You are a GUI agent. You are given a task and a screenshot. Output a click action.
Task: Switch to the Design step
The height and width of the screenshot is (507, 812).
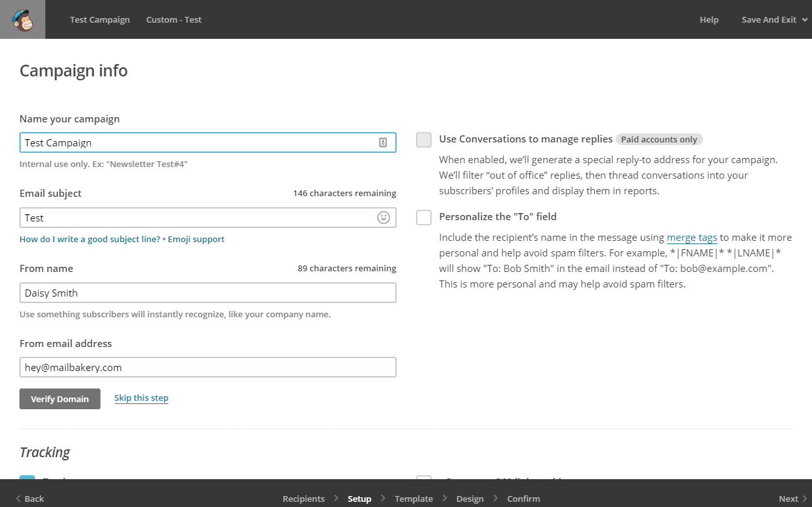point(470,499)
